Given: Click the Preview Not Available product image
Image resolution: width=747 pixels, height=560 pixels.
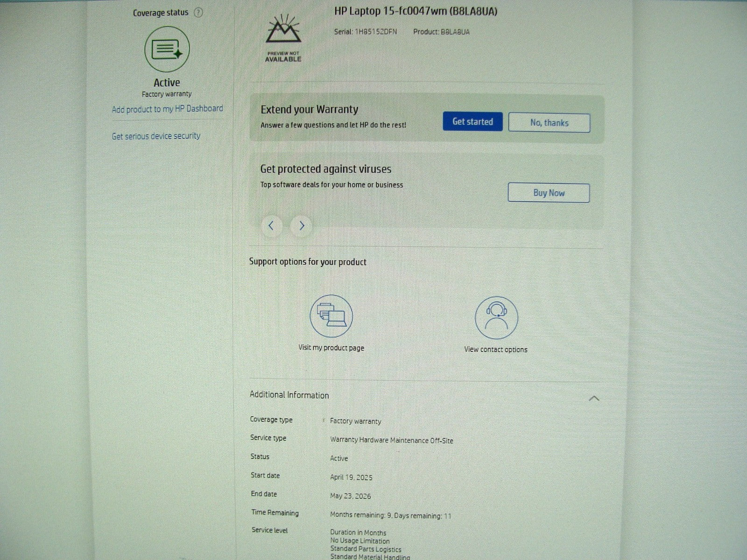Looking at the screenshot, I should coord(283,39).
